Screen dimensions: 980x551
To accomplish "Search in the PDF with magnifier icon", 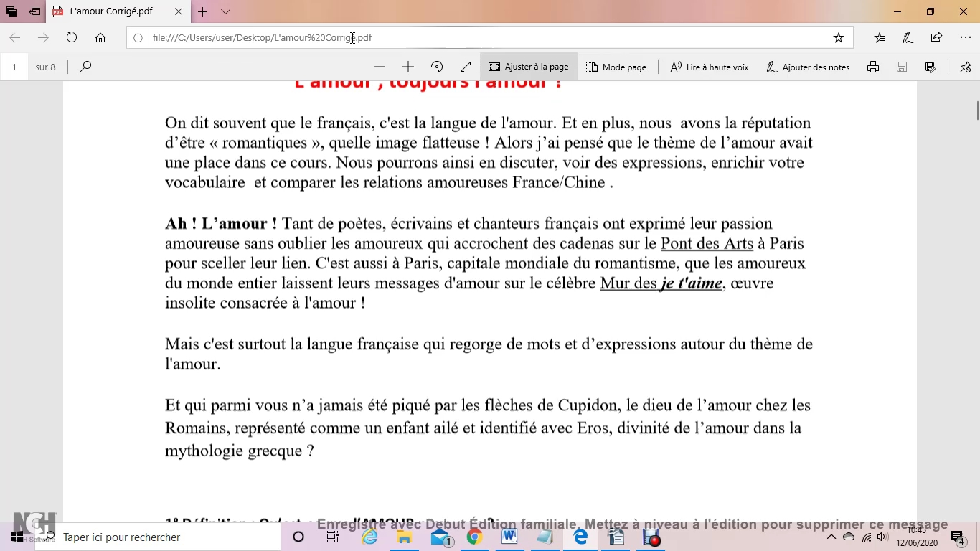I will click(x=85, y=67).
